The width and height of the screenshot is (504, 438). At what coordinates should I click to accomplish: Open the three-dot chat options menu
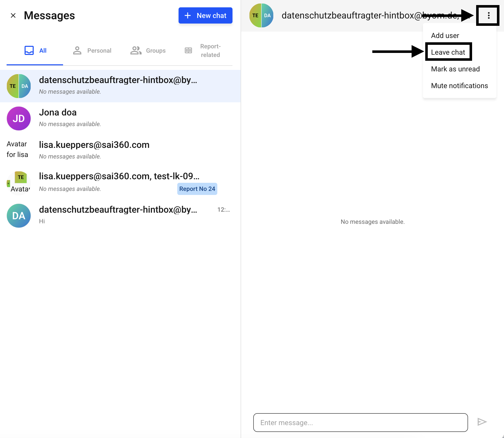489,16
